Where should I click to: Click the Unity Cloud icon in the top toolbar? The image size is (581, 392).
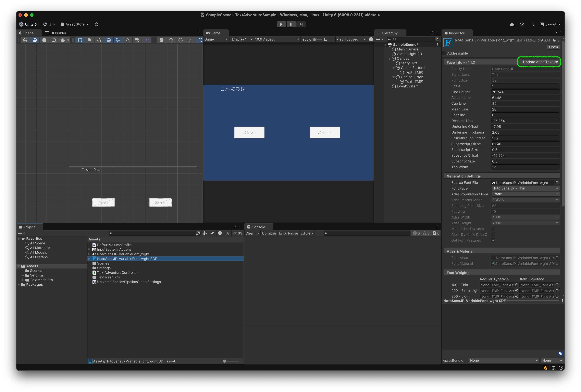pyautogui.click(x=512, y=24)
